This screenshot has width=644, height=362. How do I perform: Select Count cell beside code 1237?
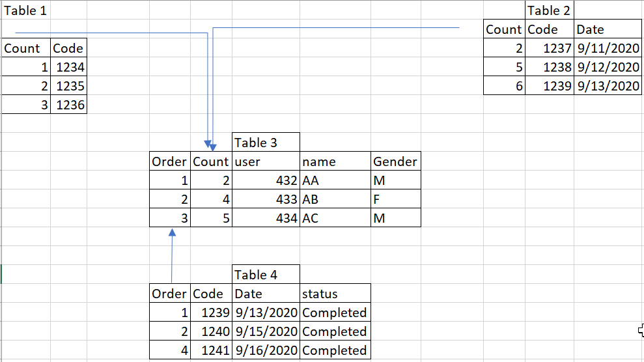504,48
